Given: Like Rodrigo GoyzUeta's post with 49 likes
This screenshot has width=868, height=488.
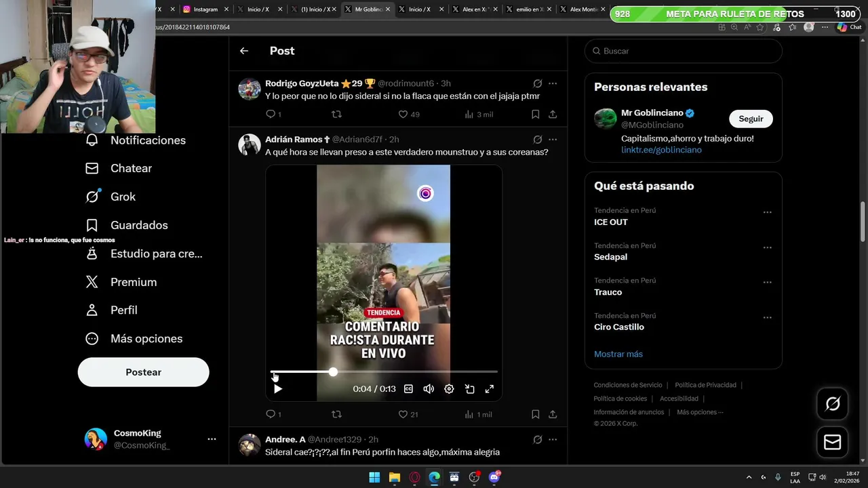Looking at the screenshot, I should coord(403,114).
